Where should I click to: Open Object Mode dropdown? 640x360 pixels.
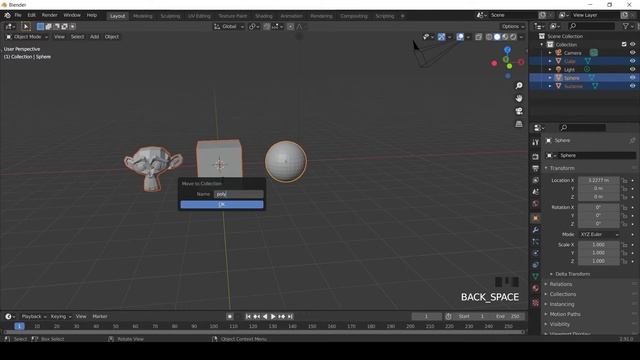[x=27, y=37]
